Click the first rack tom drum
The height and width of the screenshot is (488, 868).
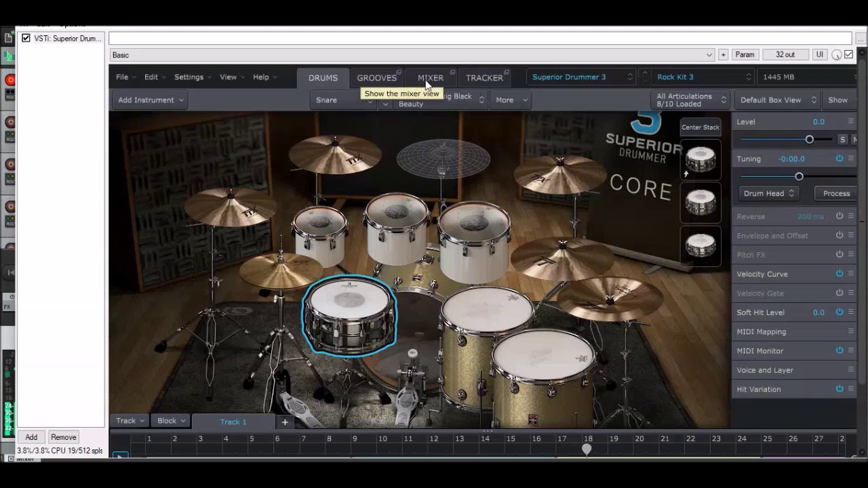[320, 235]
